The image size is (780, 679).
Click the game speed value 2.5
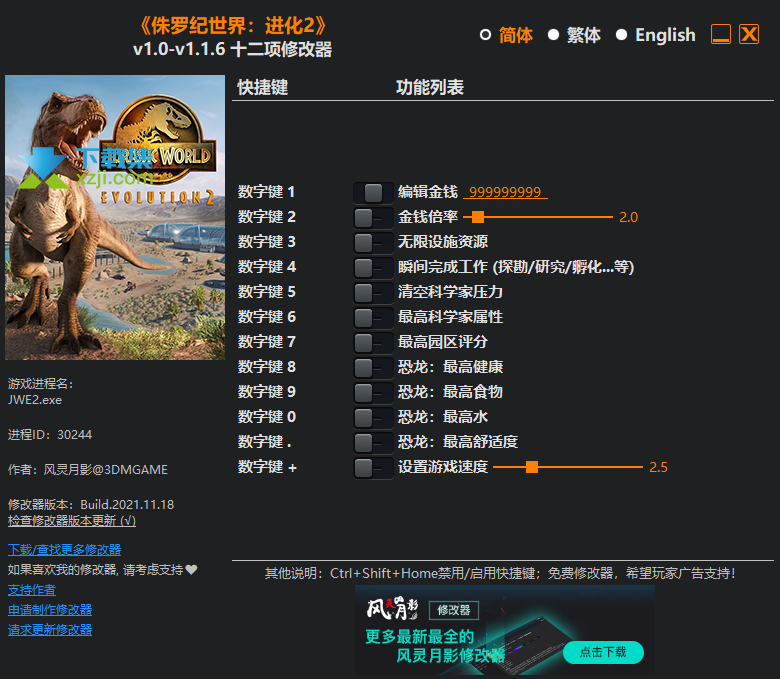coord(658,467)
